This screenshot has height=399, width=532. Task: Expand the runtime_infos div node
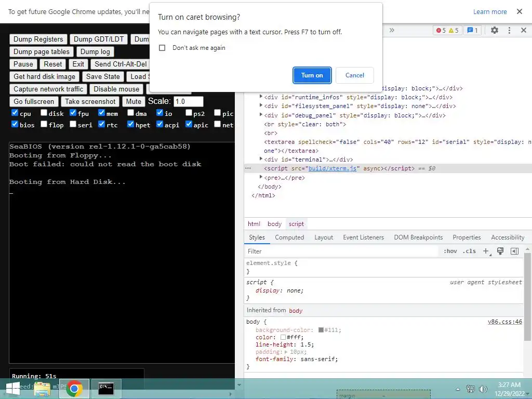tap(261, 97)
